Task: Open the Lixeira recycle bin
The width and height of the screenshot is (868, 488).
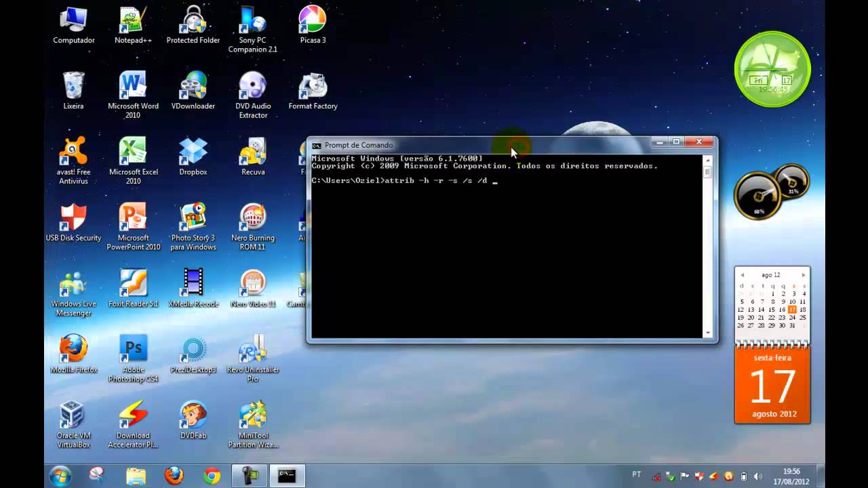Action: point(73,91)
